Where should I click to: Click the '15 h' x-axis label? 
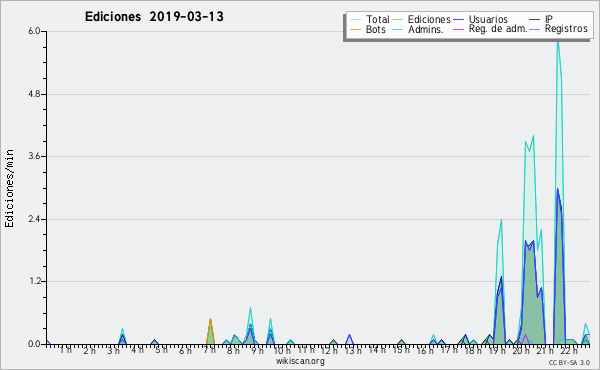[x=401, y=350]
